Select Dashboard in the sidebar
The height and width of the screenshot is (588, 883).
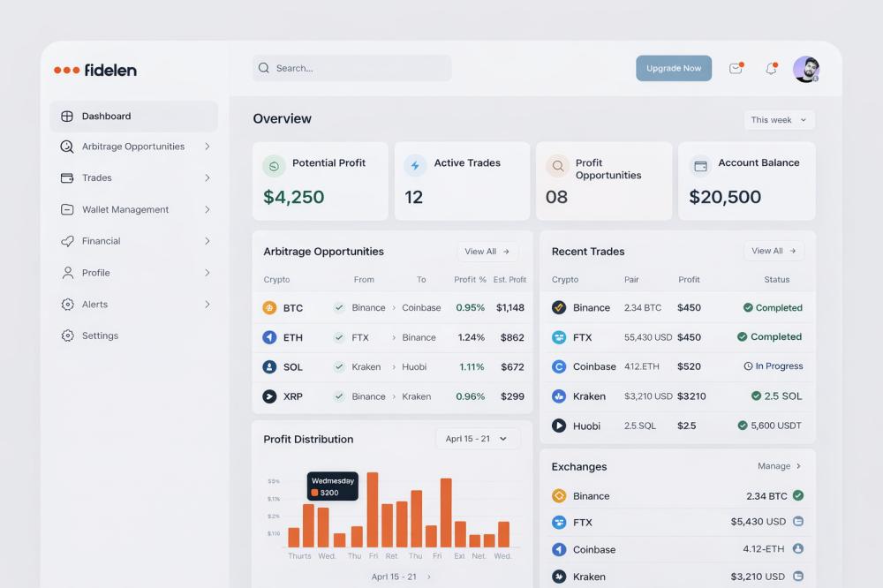pyautogui.click(x=106, y=117)
